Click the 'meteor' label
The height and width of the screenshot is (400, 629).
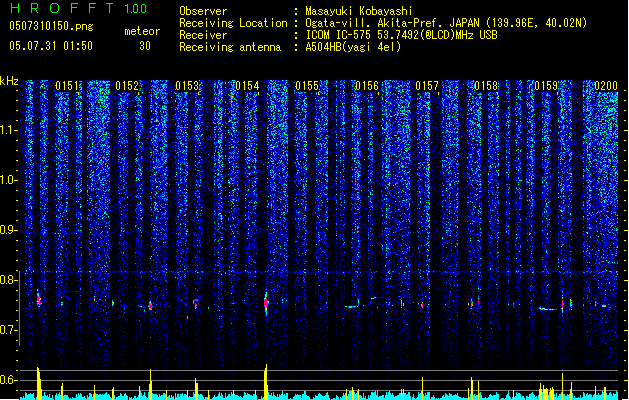(x=142, y=31)
